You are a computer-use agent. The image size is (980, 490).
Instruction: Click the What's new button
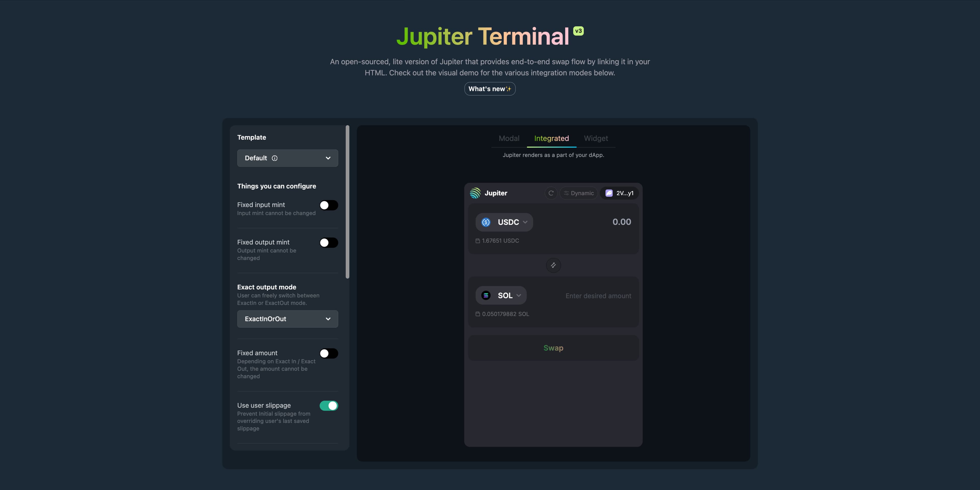pyautogui.click(x=490, y=89)
